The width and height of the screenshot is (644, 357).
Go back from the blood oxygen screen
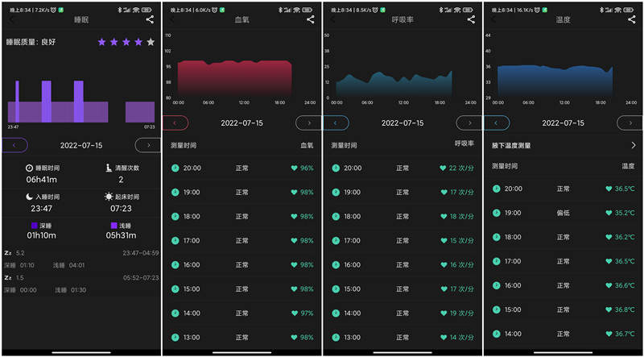[x=172, y=19]
